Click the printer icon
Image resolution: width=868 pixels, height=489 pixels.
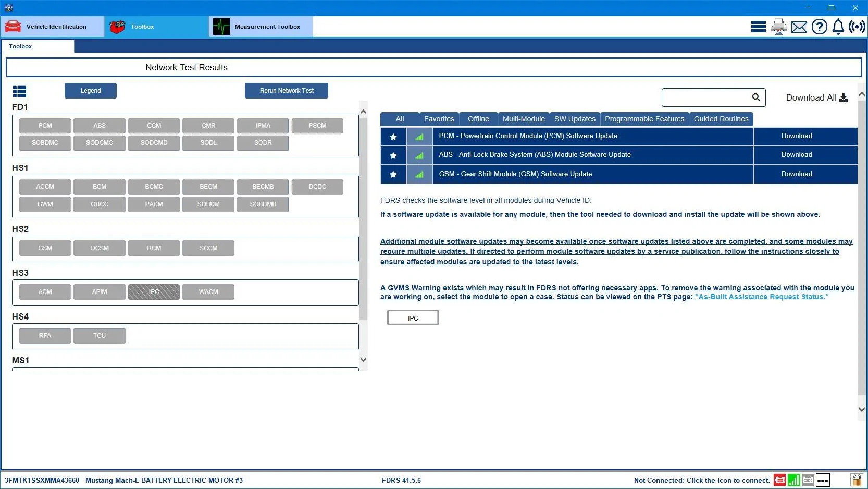[779, 27]
